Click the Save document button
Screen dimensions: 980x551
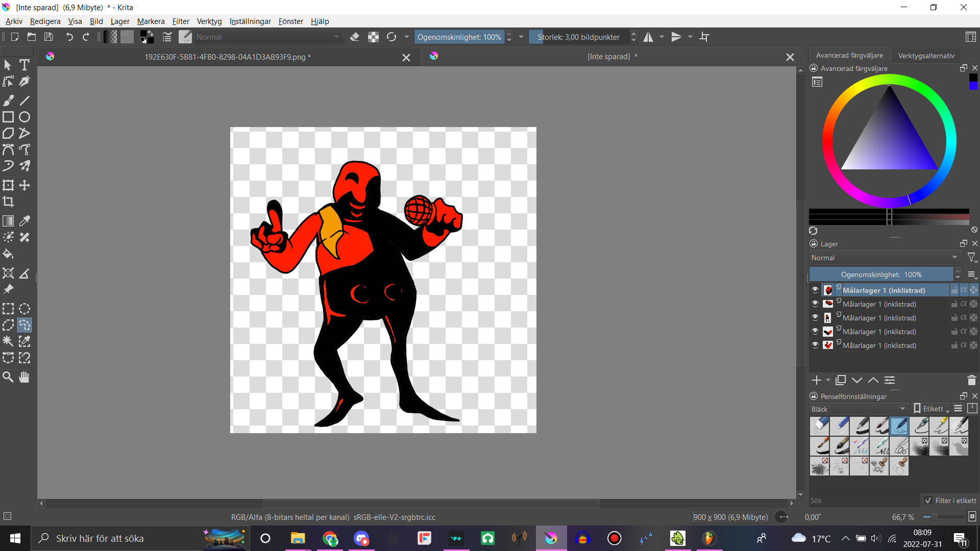[x=48, y=37]
